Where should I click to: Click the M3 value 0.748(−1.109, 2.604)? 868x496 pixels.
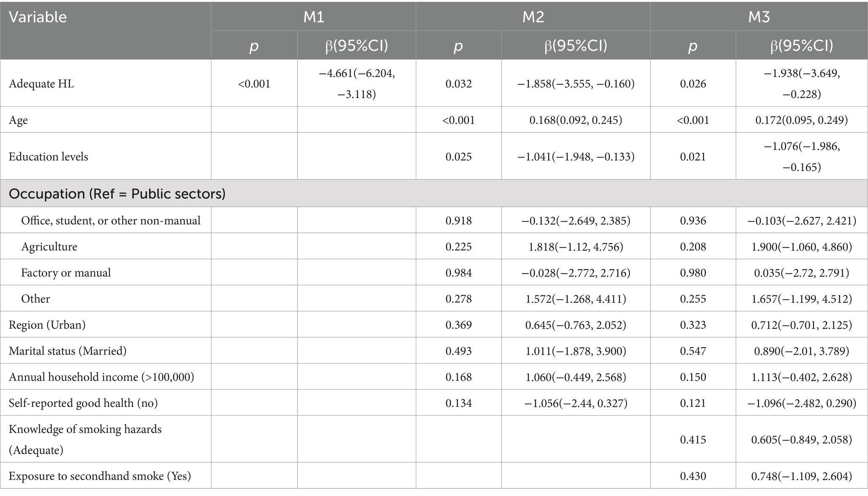coord(802,476)
